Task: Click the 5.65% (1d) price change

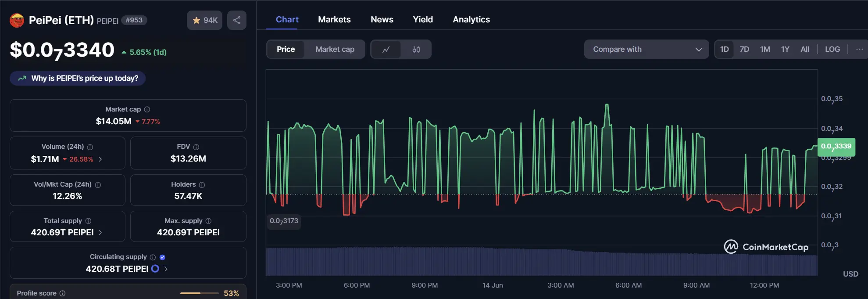Action: click(144, 52)
